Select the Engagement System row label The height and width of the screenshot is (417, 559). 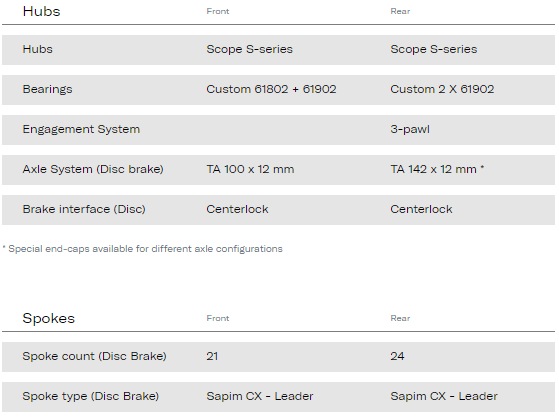pos(81,129)
